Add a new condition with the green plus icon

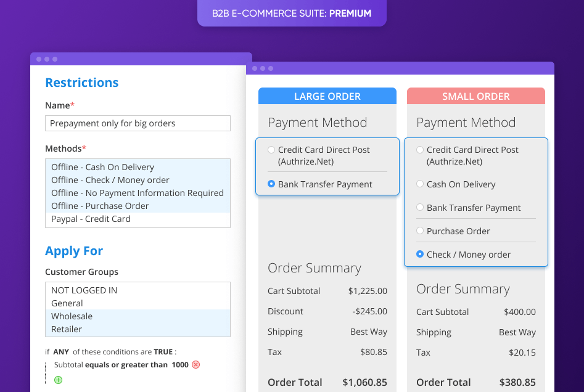(x=57, y=380)
